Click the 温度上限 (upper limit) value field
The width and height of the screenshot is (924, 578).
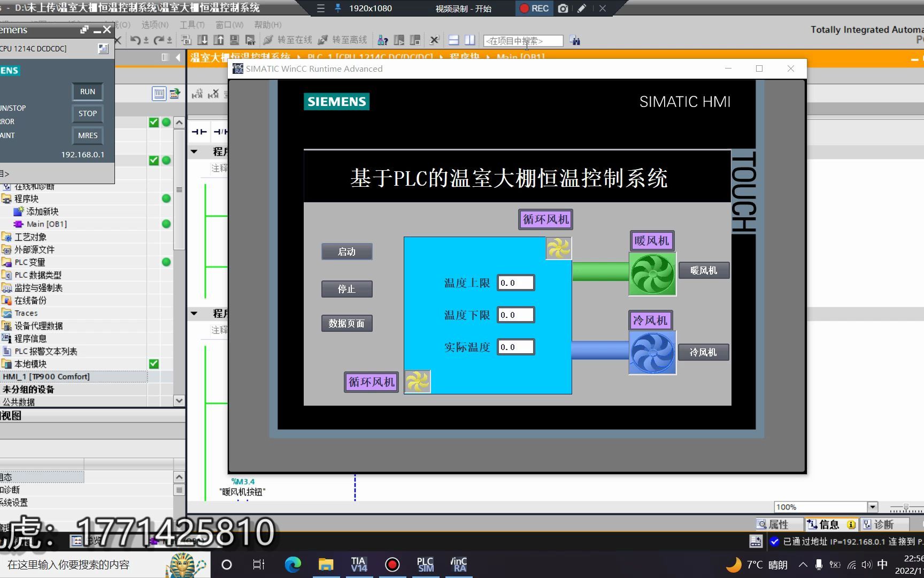coord(515,283)
